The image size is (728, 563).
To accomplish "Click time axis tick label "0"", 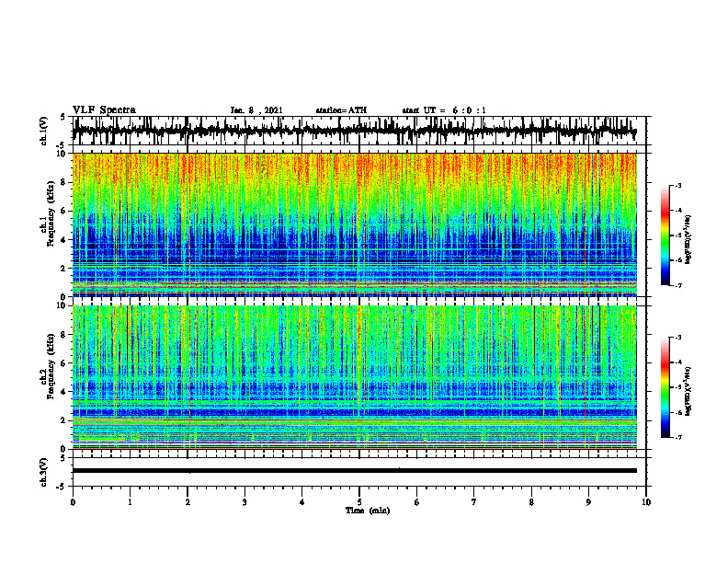I will pyautogui.click(x=73, y=502).
